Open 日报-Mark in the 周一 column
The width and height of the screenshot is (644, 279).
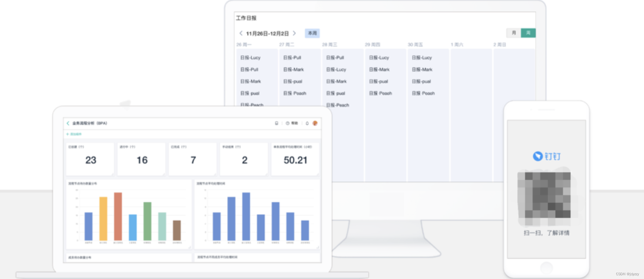[251, 82]
